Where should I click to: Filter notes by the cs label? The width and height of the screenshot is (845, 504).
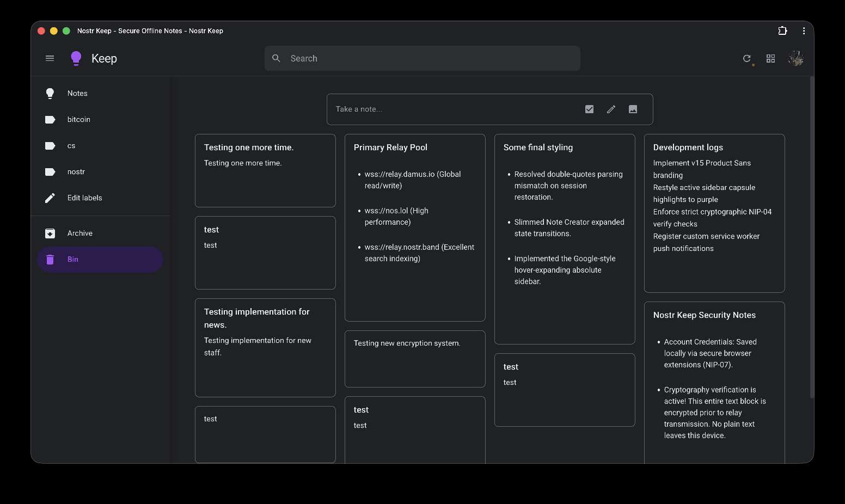(100, 146)
